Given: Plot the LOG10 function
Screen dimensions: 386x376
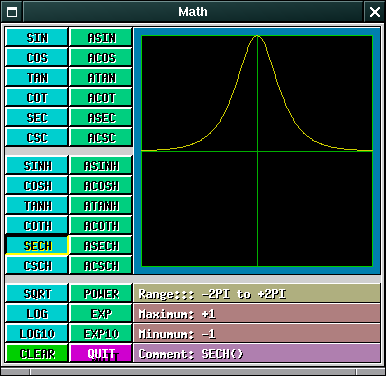Looking at the screenshot, I should [37, 333].
